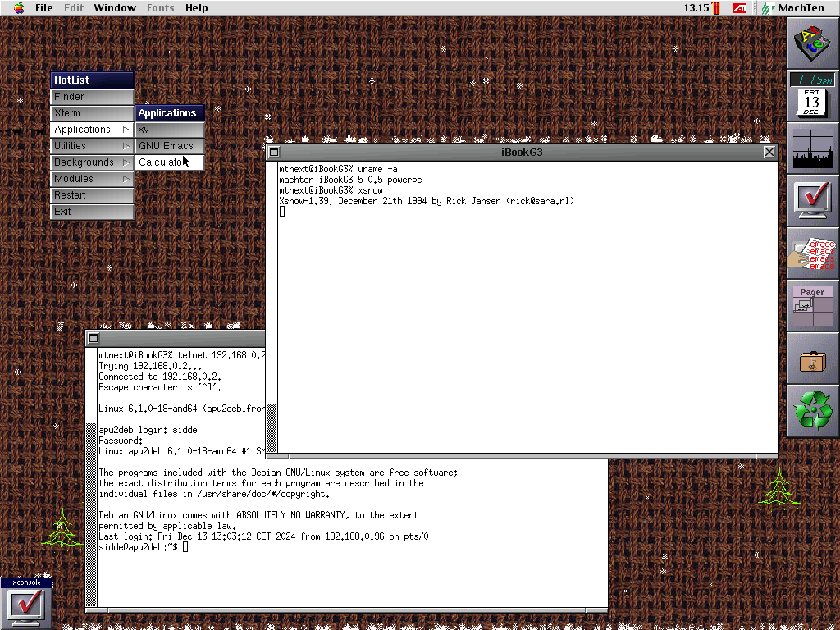Select Finder in HotList menu
This screenshot has width=840, height=630.
[x=92, y=97]
